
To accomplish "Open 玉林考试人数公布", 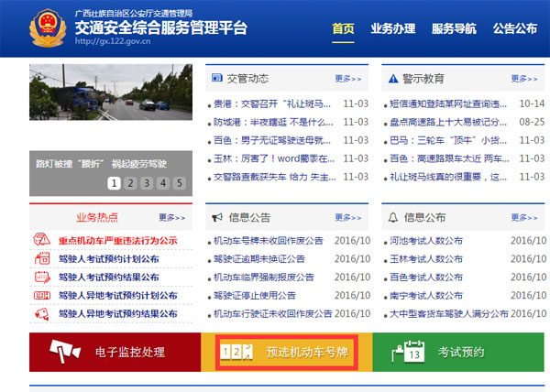I will click(x=426, y=258).
